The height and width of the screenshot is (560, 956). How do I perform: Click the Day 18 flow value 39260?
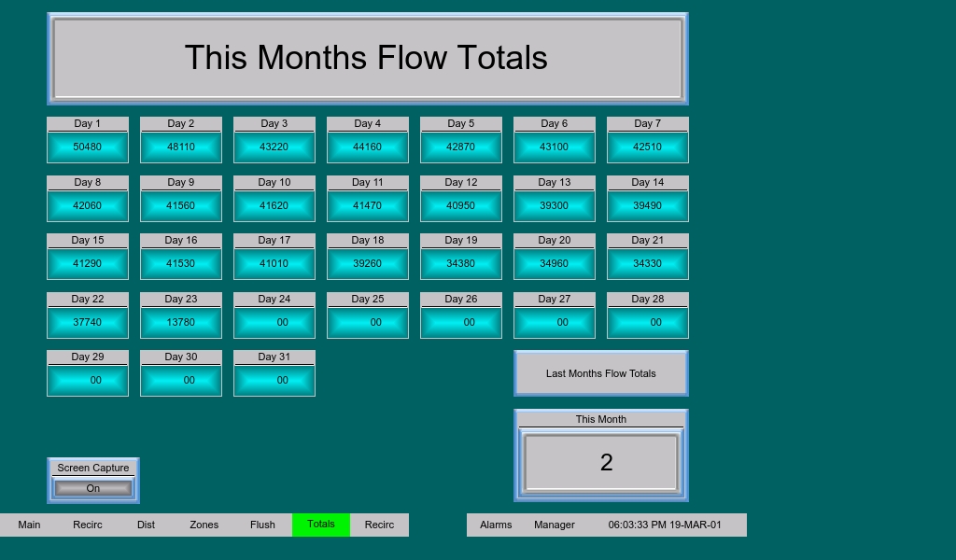point(368,264)
